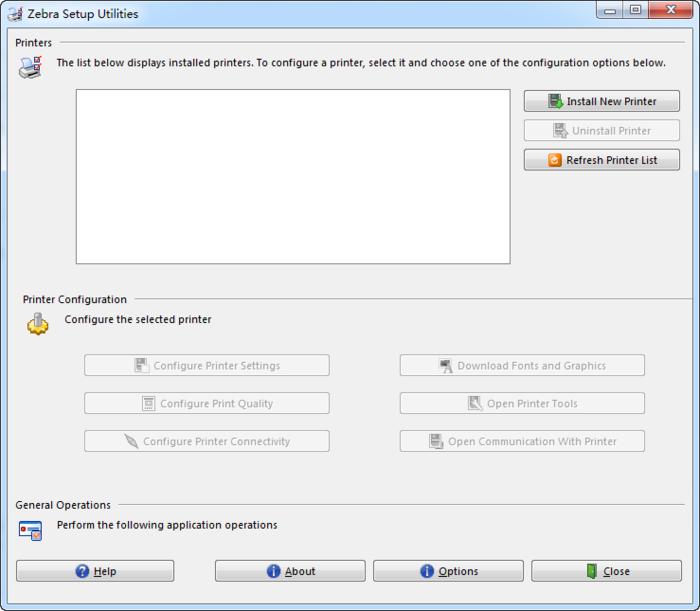Click Configure Printer Settings button
Screen dimensions: 700x611
[x=207, y=365]
